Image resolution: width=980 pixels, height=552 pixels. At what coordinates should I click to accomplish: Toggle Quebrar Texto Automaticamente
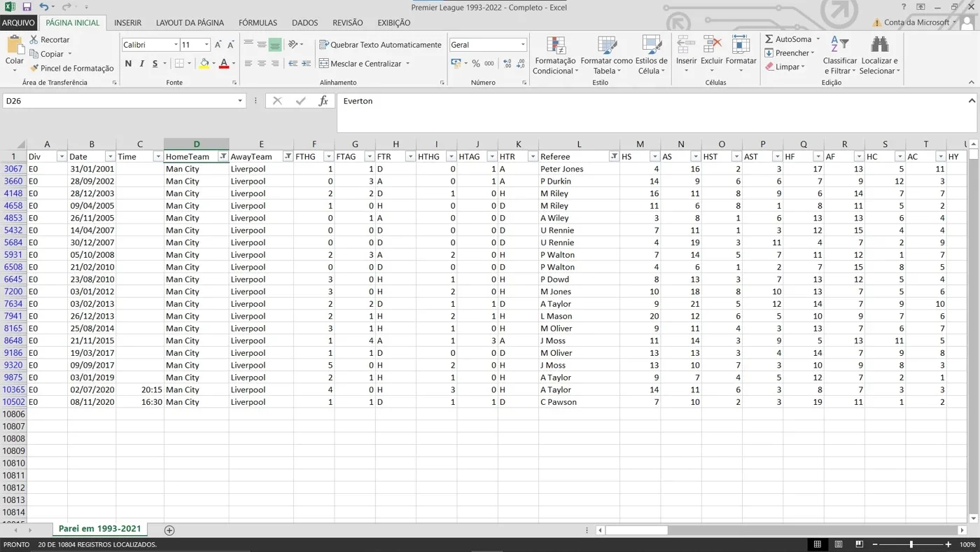point(380,45)
